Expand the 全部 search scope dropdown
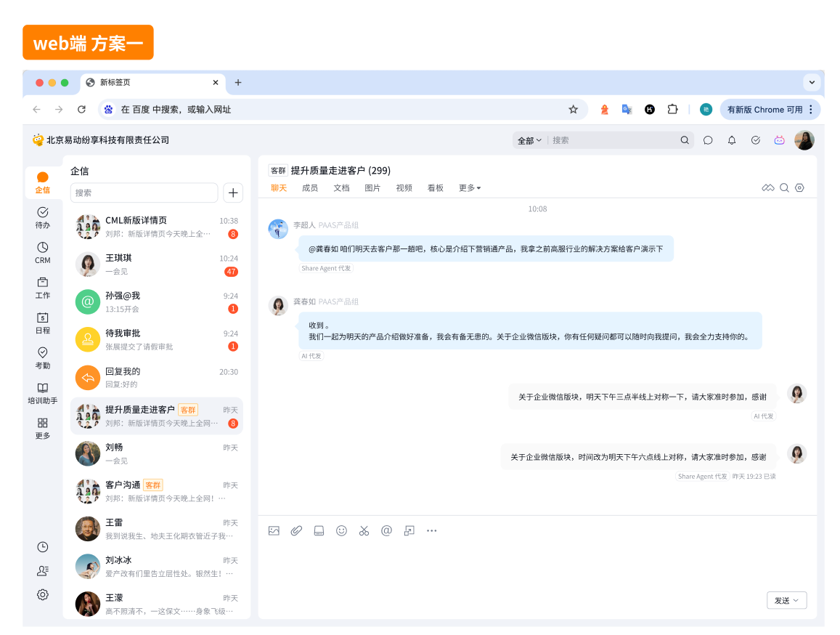The height and width of the screenshot is (635, 840). pyautogui.click(x=529, y=140)
